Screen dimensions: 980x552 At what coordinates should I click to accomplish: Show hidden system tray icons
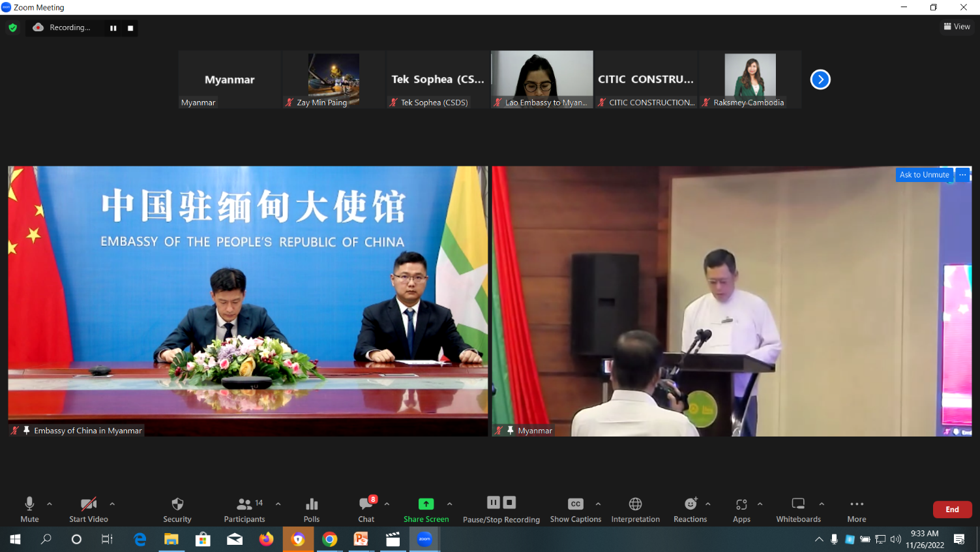[819, 539]
